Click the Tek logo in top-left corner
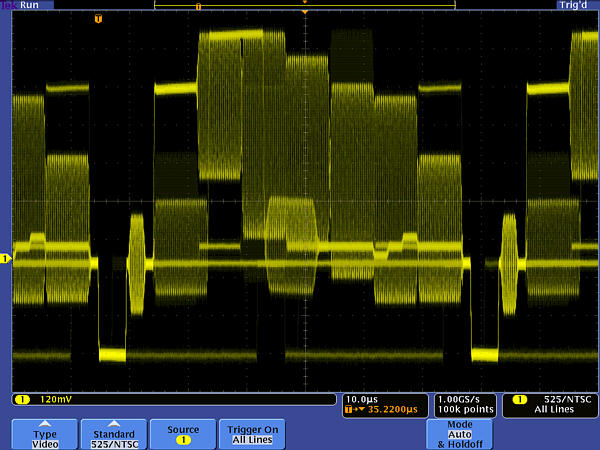The width and height of the screenshot is (600, 450). point(9,5)
